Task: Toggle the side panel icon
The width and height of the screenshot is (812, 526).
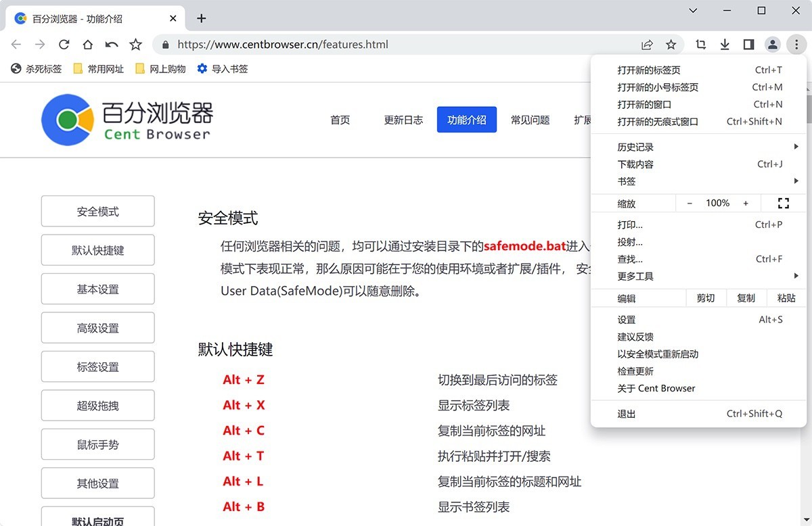Action: point(748,45)
